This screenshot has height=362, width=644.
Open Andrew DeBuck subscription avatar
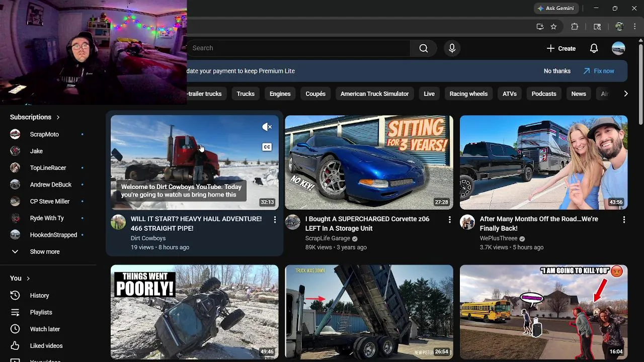tap(15, 185)
